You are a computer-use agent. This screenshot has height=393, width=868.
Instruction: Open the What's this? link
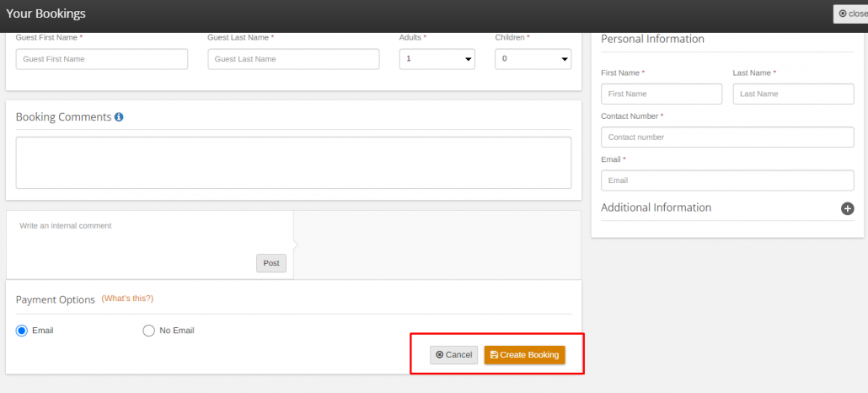127,299
